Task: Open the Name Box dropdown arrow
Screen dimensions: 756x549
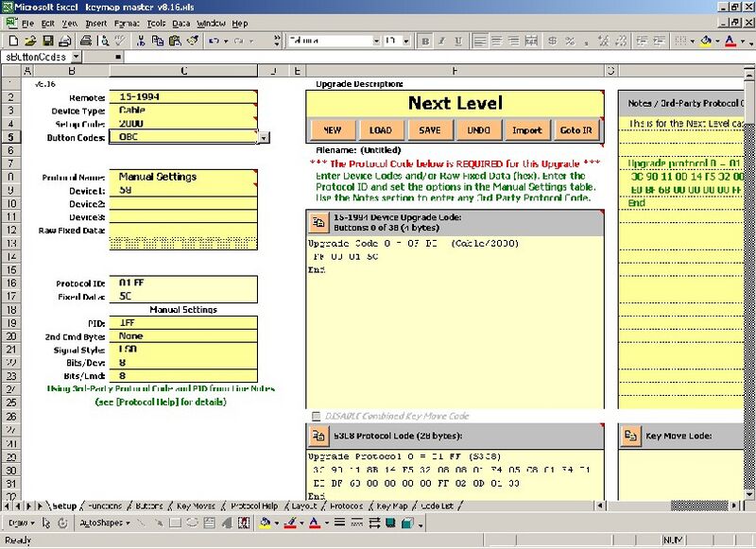Action: pos(77,57)
